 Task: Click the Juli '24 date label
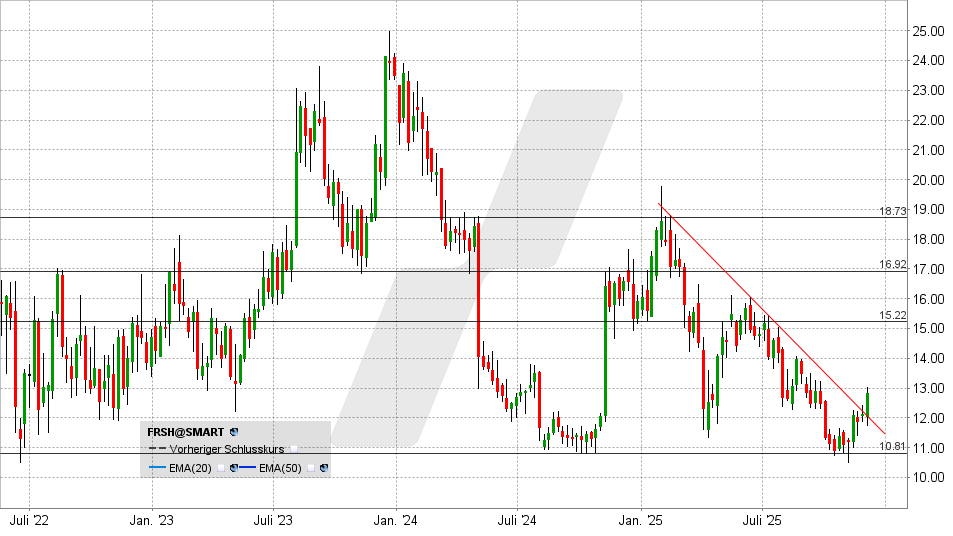(x=517, y=521)
